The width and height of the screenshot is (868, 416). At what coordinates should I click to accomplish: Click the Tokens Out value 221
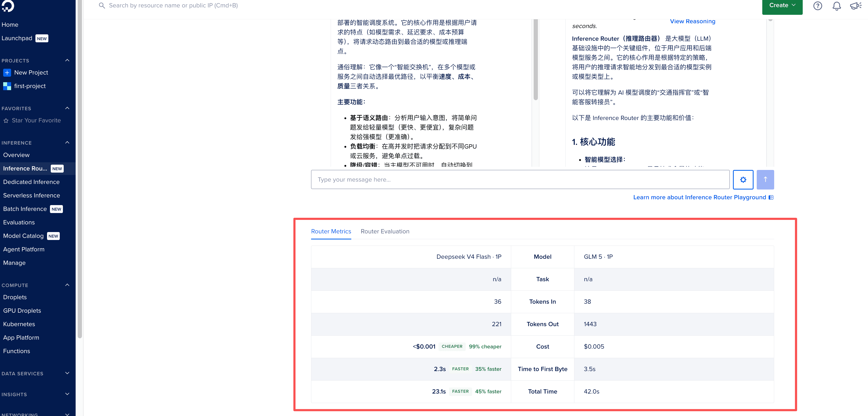tap(496, 324)
